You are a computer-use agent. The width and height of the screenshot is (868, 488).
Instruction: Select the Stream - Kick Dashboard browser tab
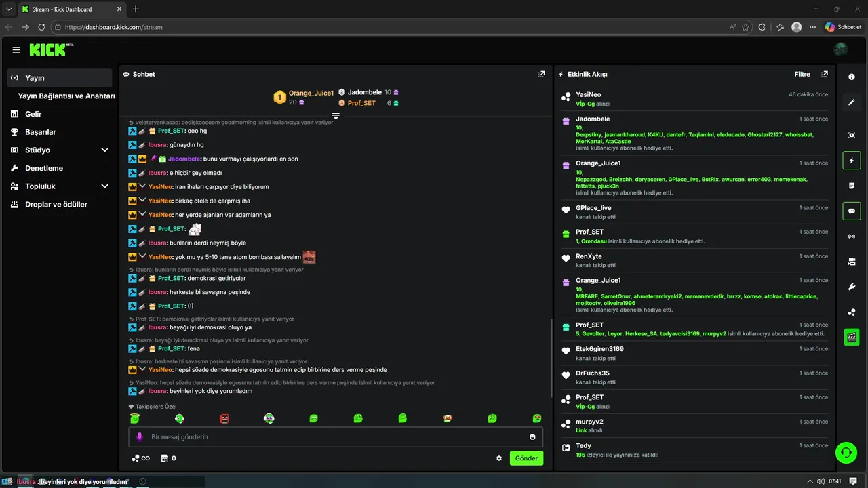click(x=71, y=9)
